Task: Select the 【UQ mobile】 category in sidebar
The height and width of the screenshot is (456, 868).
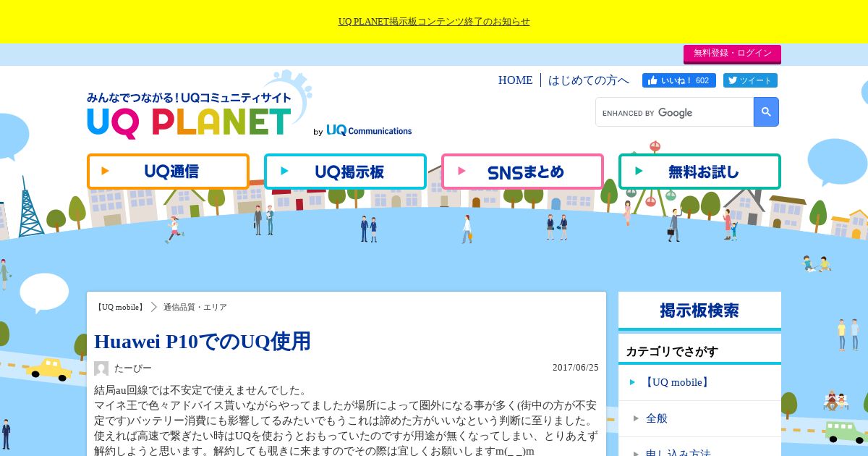Action: (699, 382)
